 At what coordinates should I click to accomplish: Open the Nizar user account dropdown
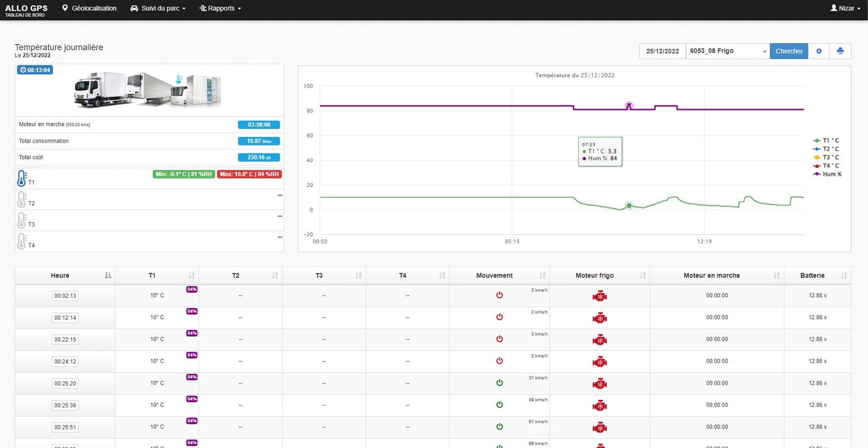tap(845, 8)
